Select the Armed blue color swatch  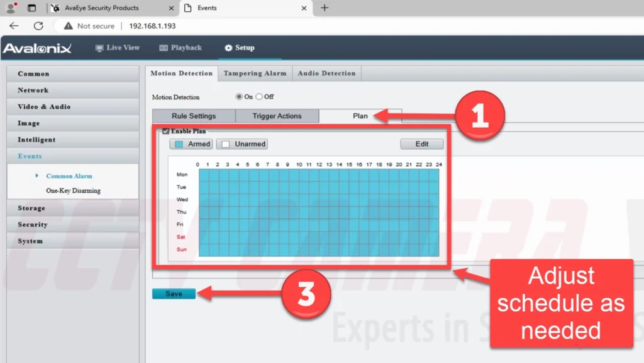coord(179,144)
